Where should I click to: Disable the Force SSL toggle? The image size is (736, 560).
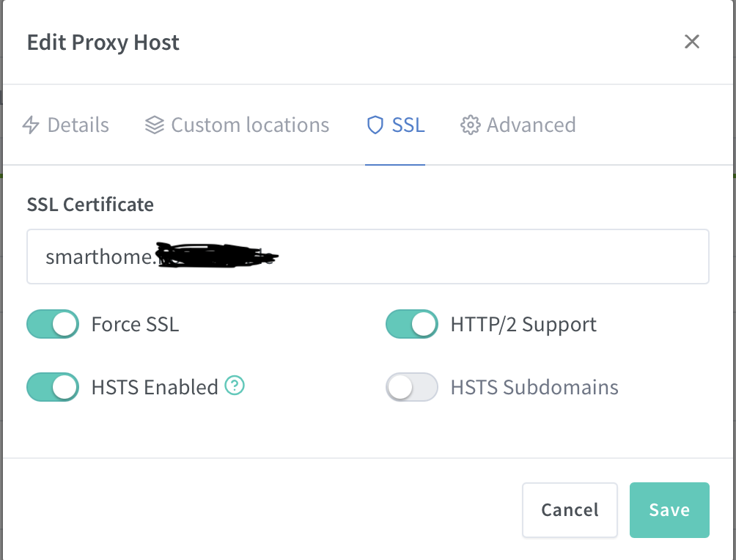click(53, 324)
